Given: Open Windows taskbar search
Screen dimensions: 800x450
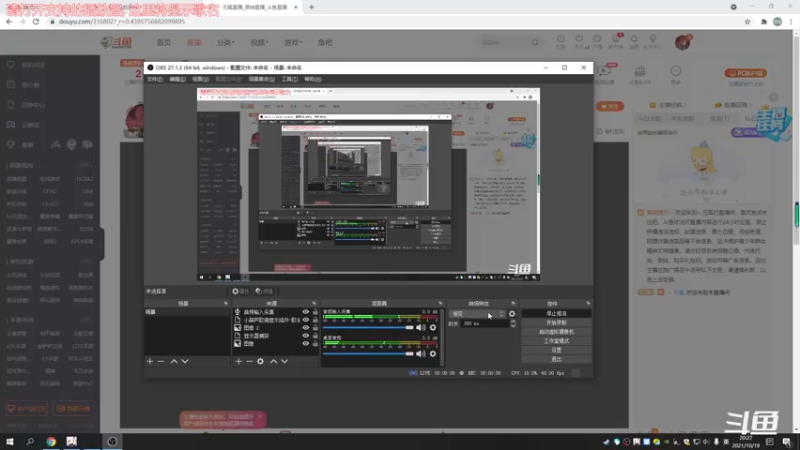Looking at the screenshot, I should [30, 441].
